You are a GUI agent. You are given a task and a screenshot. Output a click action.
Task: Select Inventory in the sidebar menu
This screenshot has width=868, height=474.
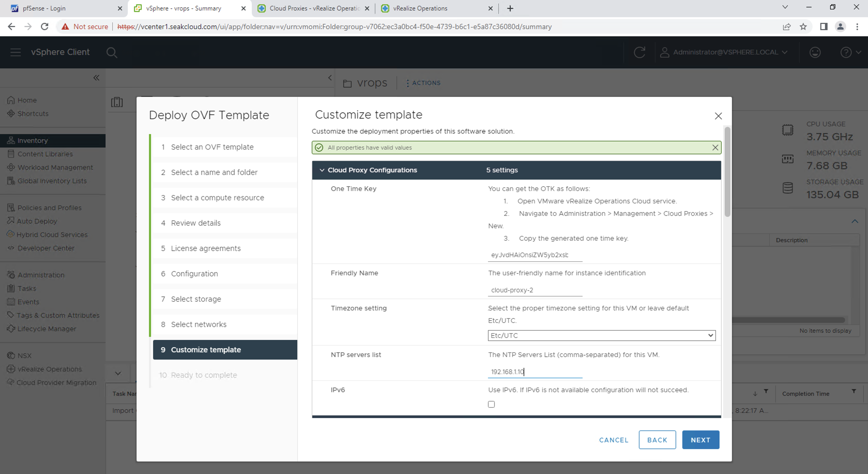[52, 140]
